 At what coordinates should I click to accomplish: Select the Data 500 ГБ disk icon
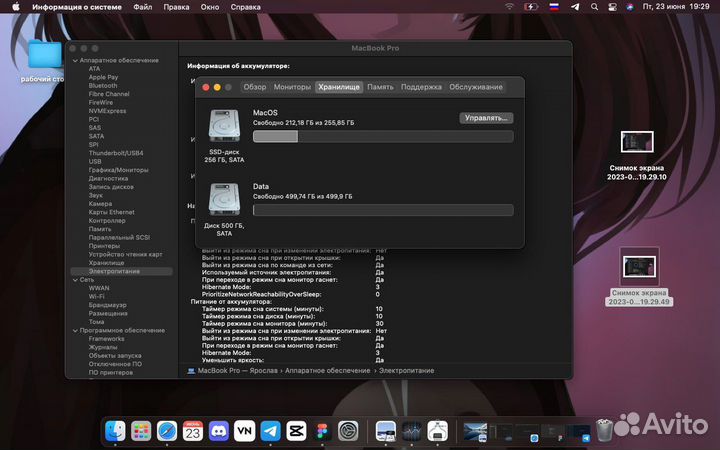pyautogui.click(x=224, y=199)
